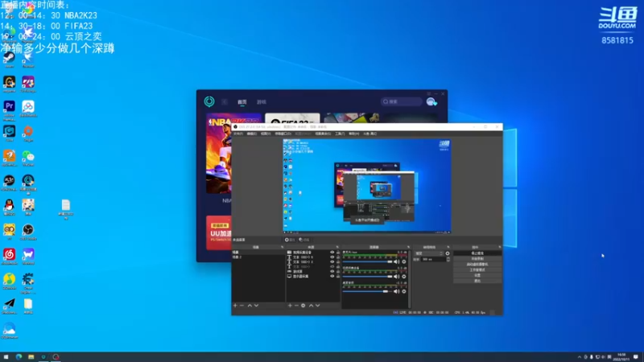Open the 淡出 scene transition dropdown

pos(429,253)
